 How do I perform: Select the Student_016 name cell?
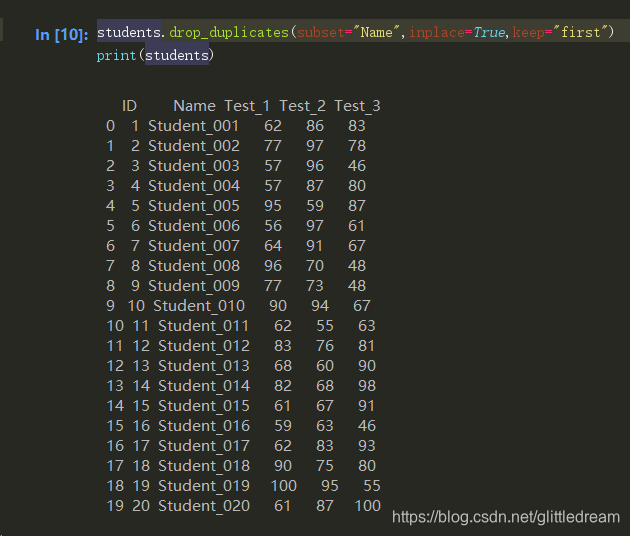[x=204, y=426]
